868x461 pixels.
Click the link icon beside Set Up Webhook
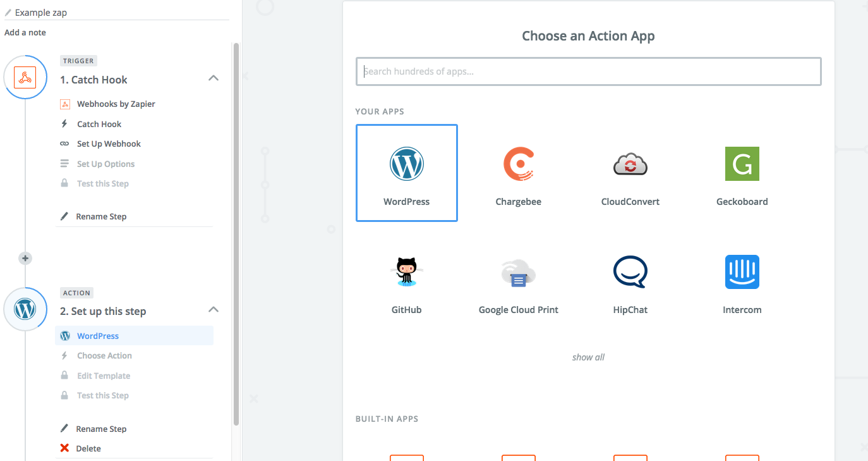click(64, 144)
